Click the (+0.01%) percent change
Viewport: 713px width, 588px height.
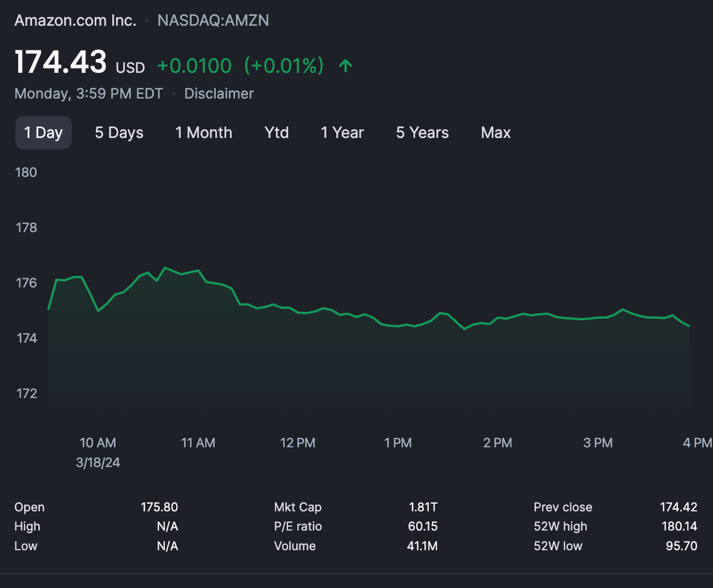[284, 66]
